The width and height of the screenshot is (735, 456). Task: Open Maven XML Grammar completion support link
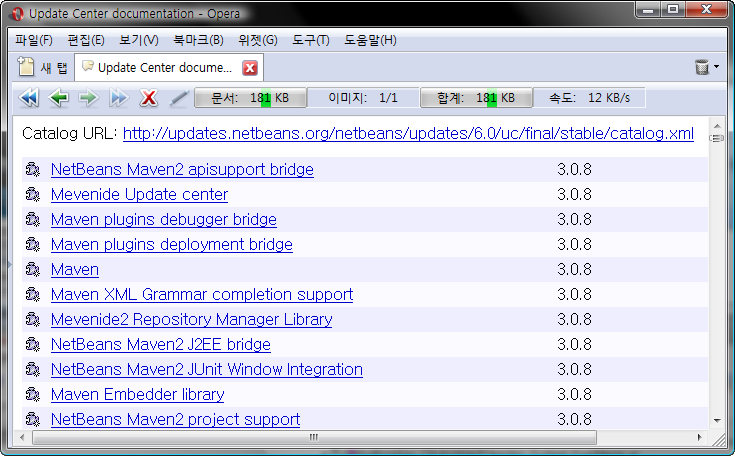pyautogui.click(x=202, y=294)
